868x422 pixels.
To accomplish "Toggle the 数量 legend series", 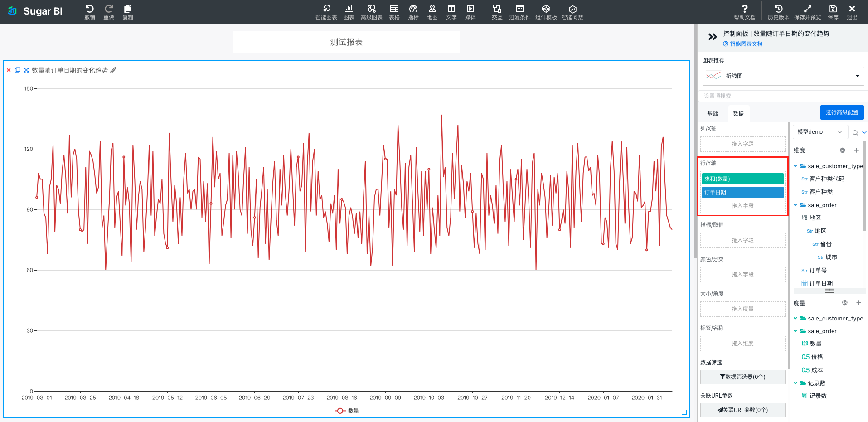I will coord(347,411).
